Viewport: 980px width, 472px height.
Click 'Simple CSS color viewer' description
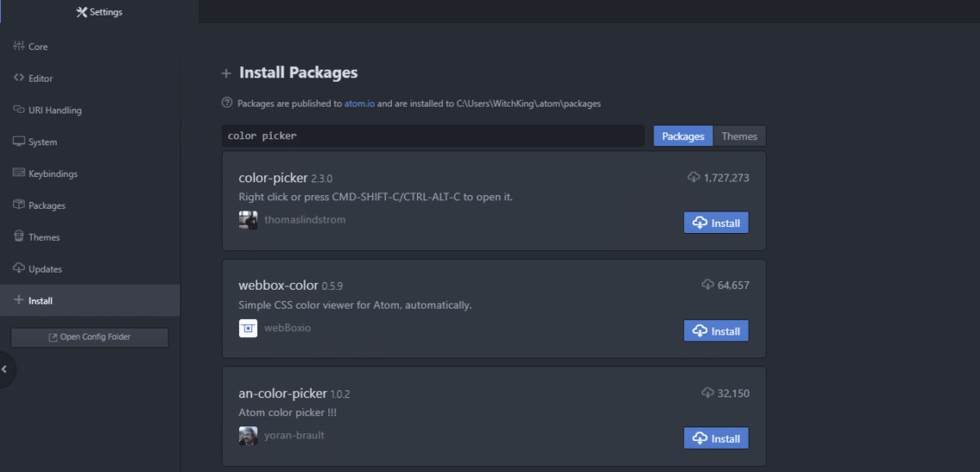355,305
